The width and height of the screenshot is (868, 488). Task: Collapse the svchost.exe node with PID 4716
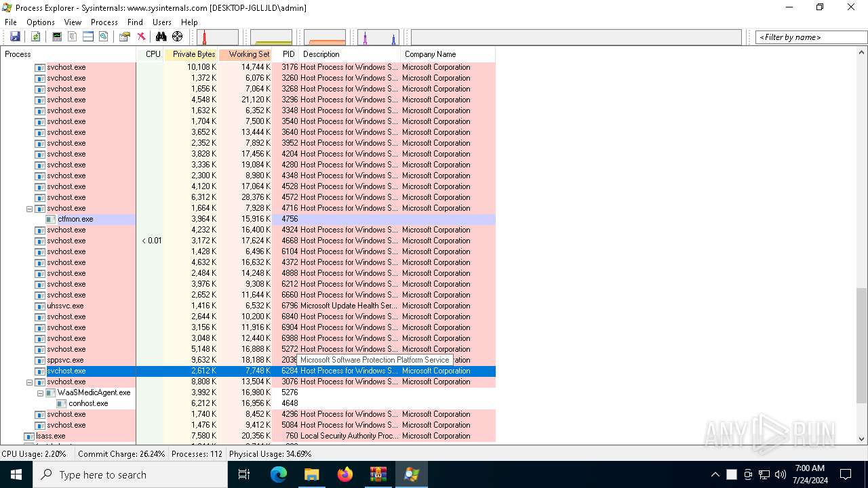point(29,209)
